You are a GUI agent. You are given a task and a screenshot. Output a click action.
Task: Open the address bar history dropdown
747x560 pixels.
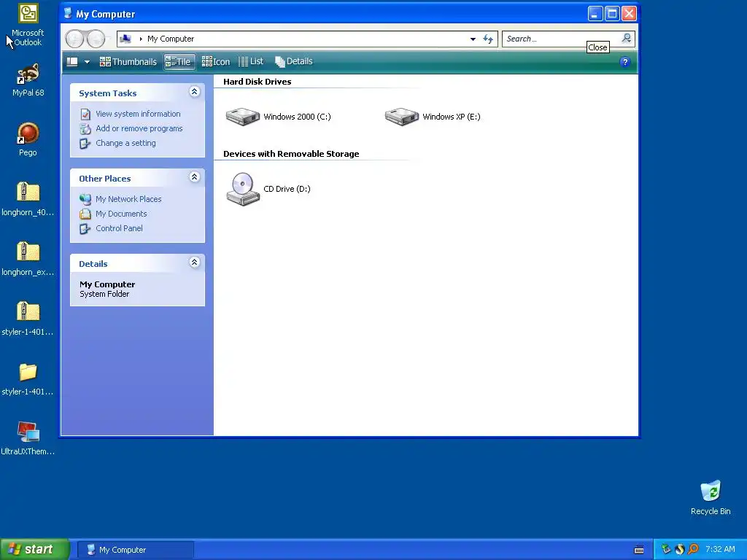(473, 39)
